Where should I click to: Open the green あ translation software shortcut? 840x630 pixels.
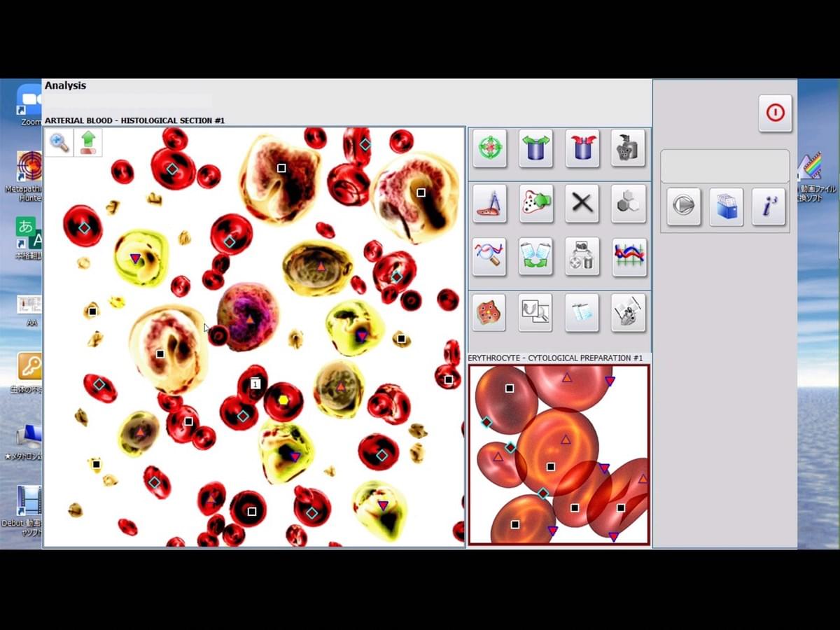(29, 238)
